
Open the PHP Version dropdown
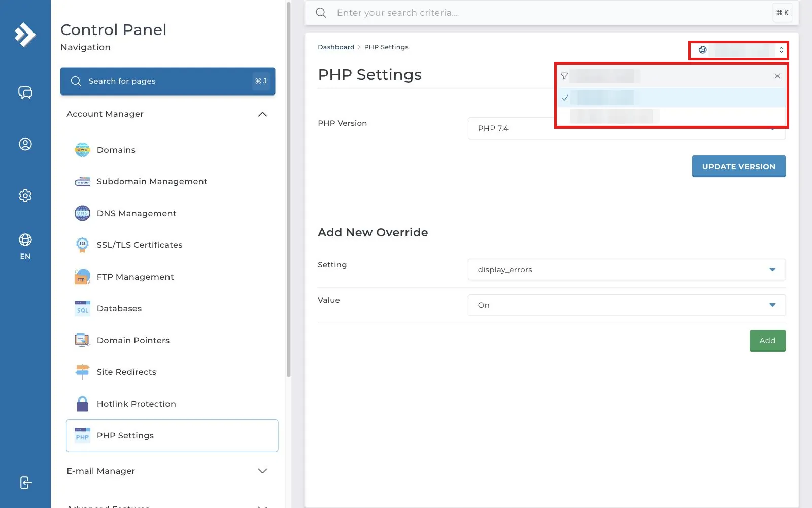tap(627, 129)
